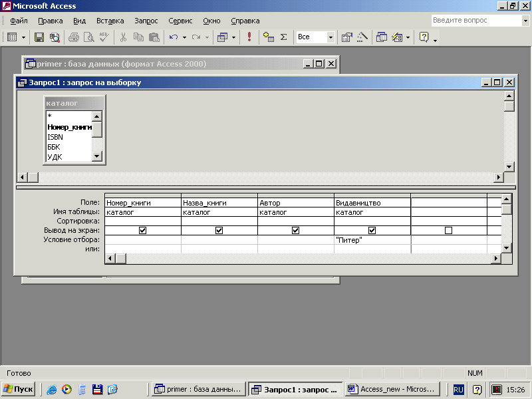Image resolution: width=532 pixels, height=399 pixels.
Task: Open the Запрос menu
Action: pos(146,21)
